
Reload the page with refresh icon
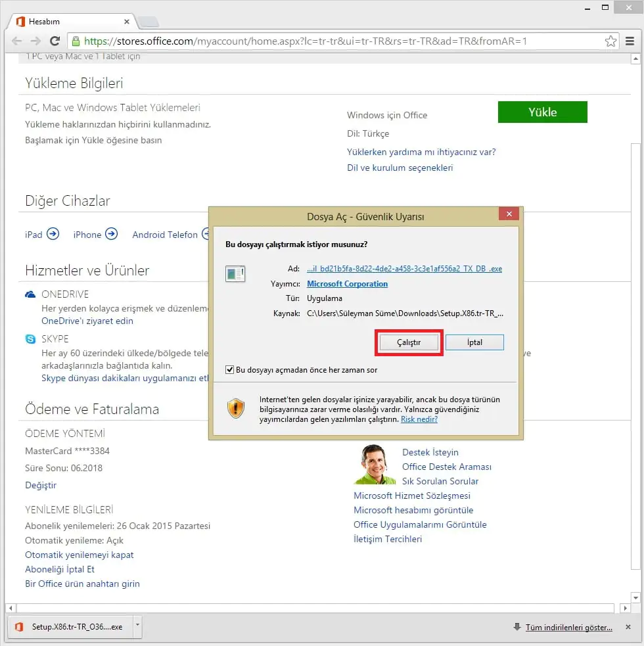tap(55, 41)
